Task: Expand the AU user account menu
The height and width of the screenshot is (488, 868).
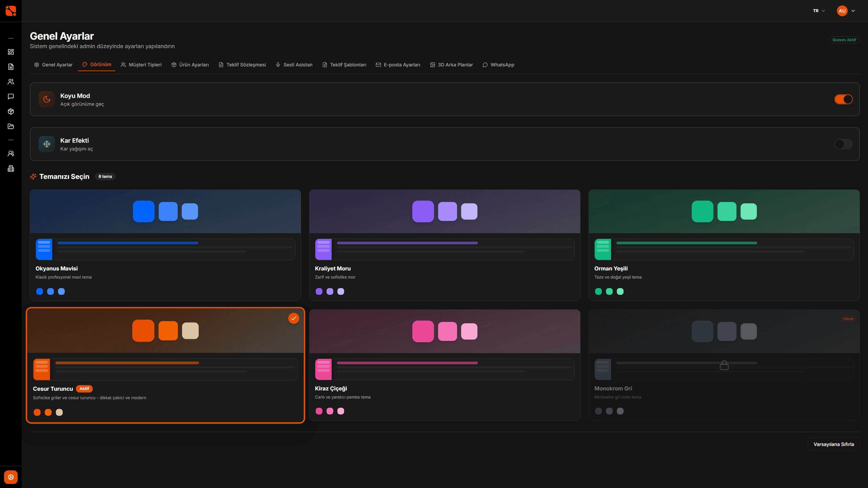Action: click(846, 11)
